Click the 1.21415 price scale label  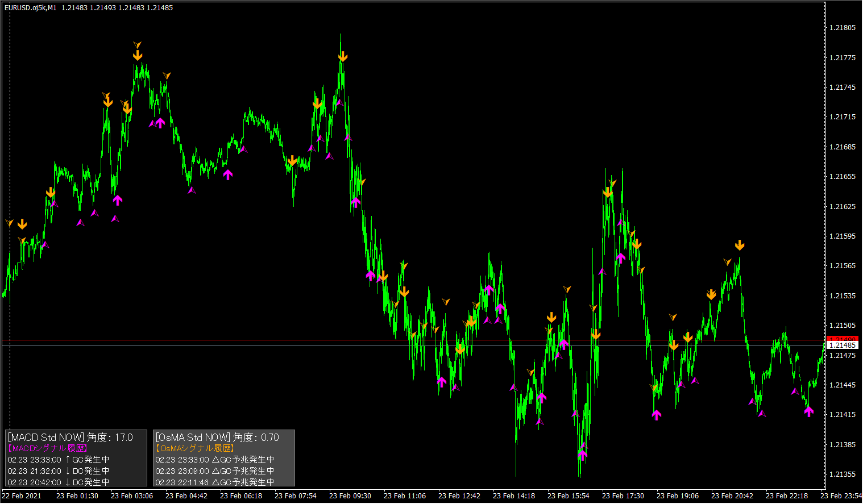(843, 415)
